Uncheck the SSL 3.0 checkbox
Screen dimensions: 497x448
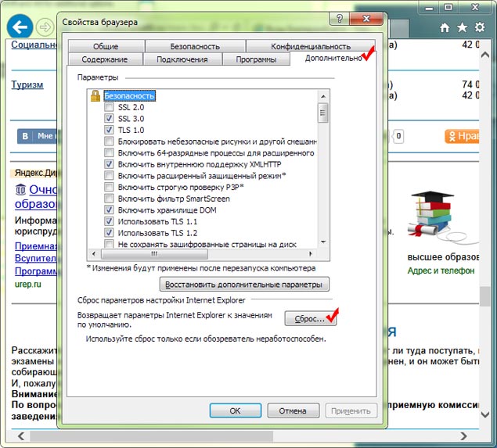click(x=109, y=118)
